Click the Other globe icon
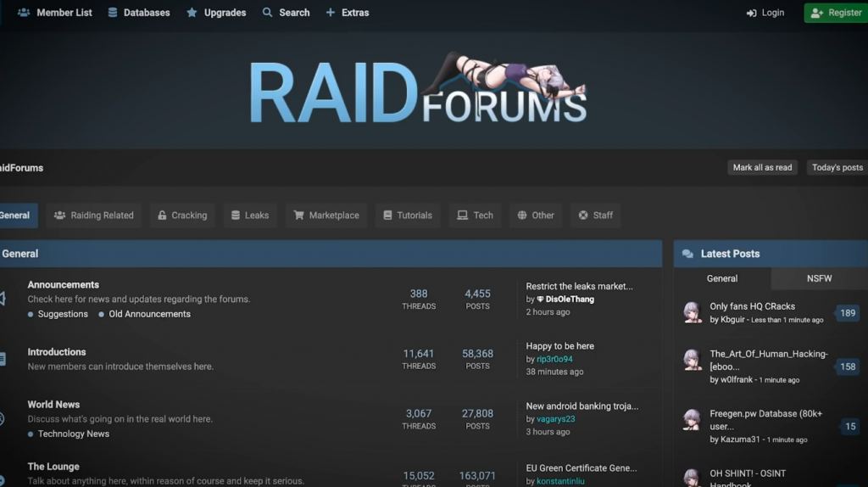 click(522, 215)
